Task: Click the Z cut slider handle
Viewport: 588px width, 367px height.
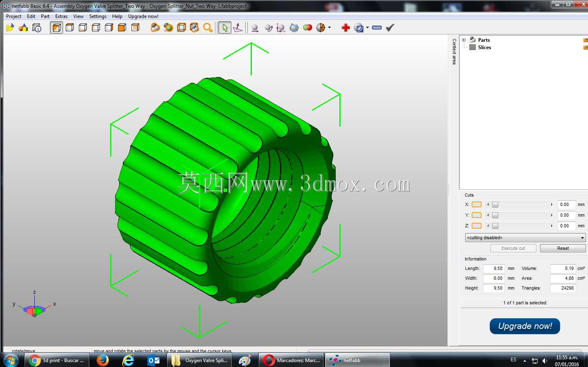Action: click(495, 226)
